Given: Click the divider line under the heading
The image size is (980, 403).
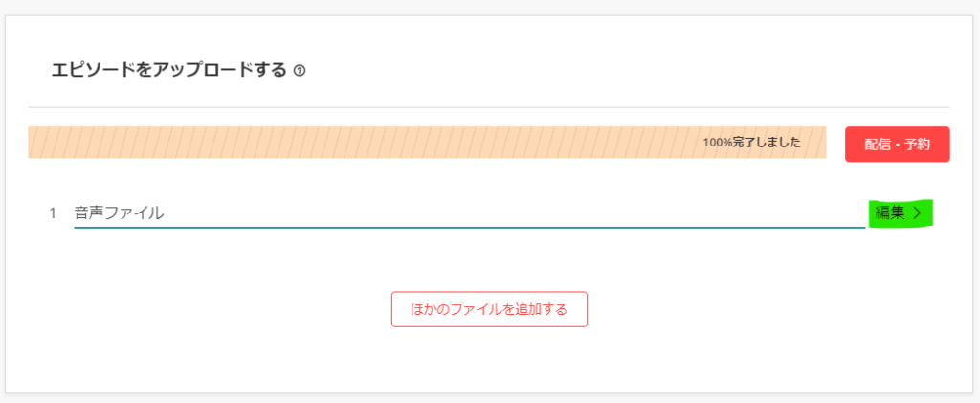Looking at the screenshot, I should [489, 107].
